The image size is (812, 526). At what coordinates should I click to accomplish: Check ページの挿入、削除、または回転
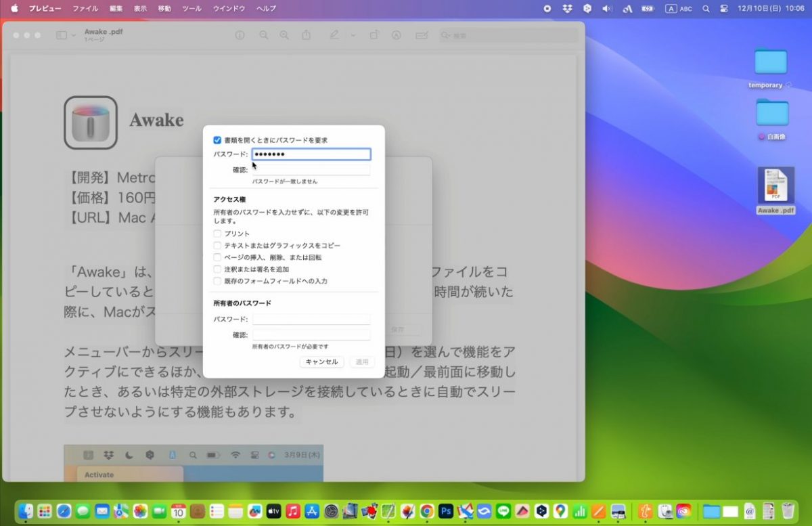coord(217,257)
